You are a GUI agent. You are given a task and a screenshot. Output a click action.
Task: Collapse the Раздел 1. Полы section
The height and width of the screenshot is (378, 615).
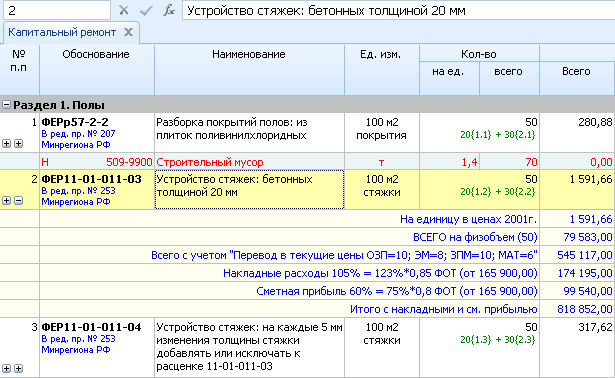pos(6,105)
